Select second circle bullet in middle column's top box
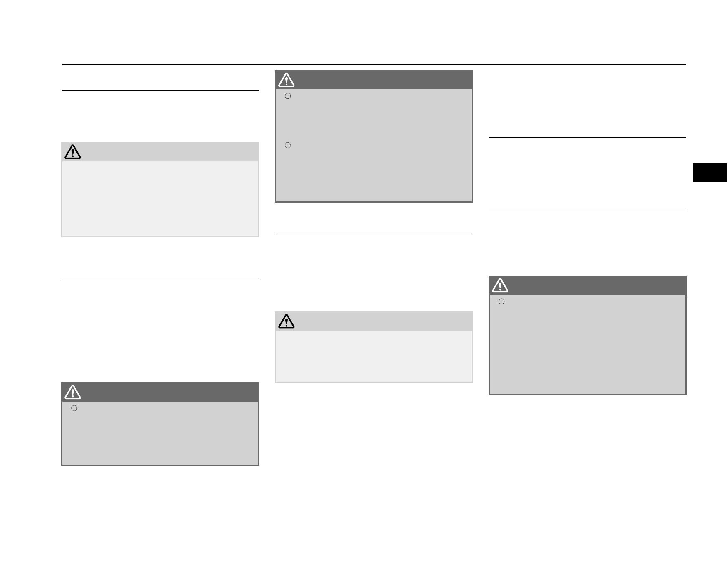This screenshot has width=728, height=563. (288, 145)
